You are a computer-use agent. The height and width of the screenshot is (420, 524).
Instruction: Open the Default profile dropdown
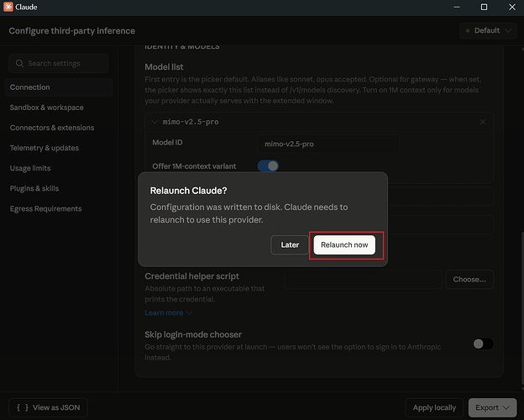(x=488, y=30)
